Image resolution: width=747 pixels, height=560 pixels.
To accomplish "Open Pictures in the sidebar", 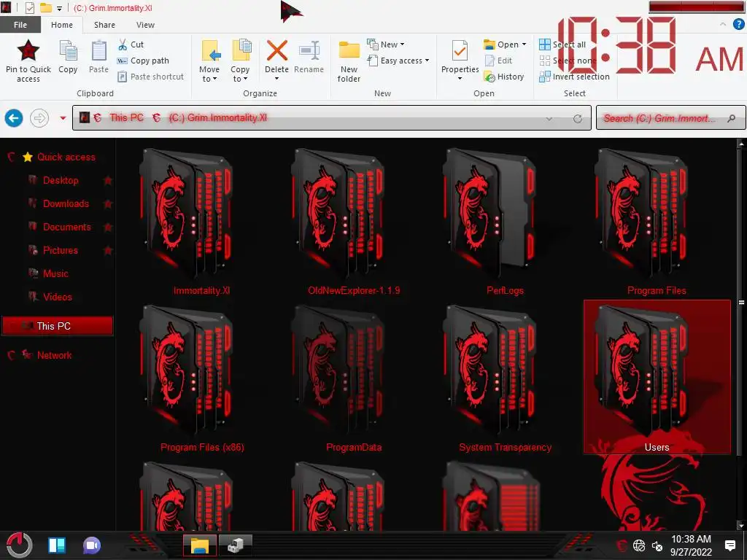I will [x=60, y=250].
